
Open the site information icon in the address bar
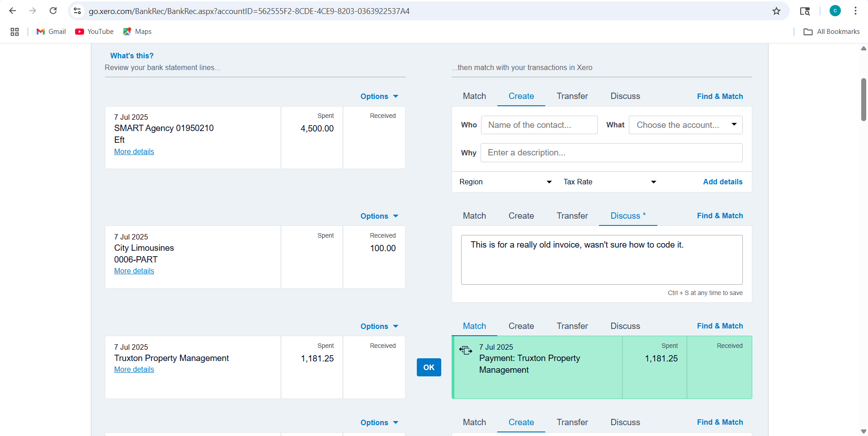pyautogui.click(x=77, y=11)
